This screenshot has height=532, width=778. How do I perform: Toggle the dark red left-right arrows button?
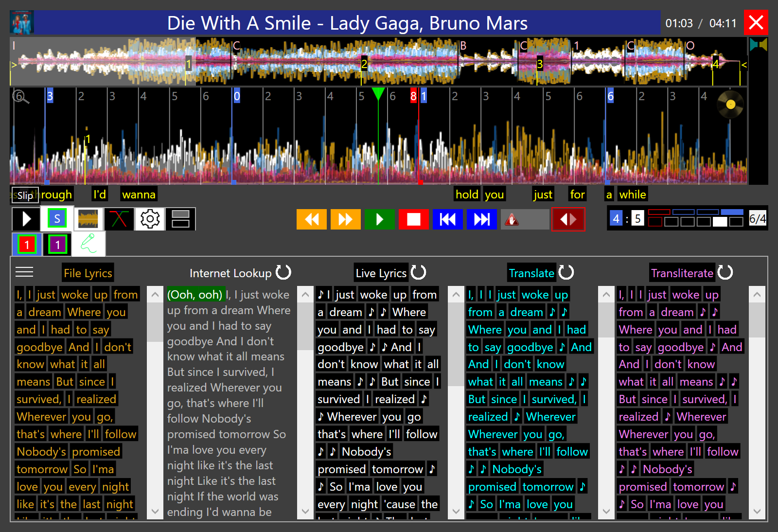coord(568,219)
